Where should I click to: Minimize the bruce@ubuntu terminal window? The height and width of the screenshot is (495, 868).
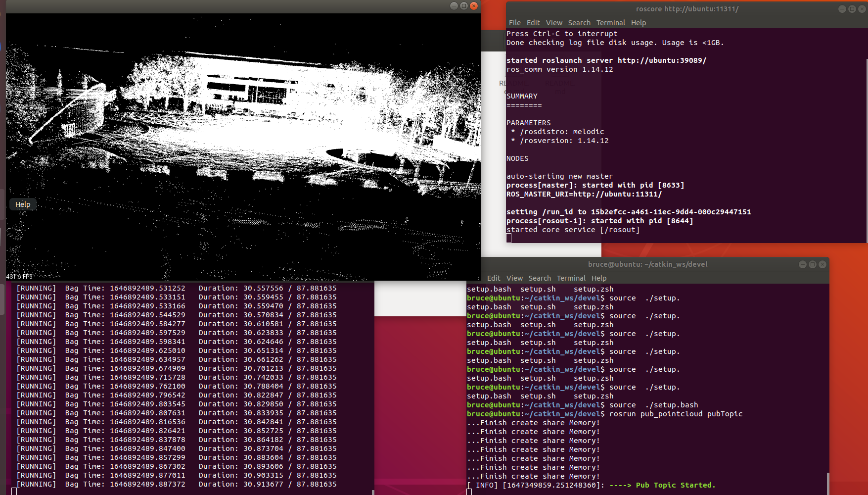tap(803, 264)
